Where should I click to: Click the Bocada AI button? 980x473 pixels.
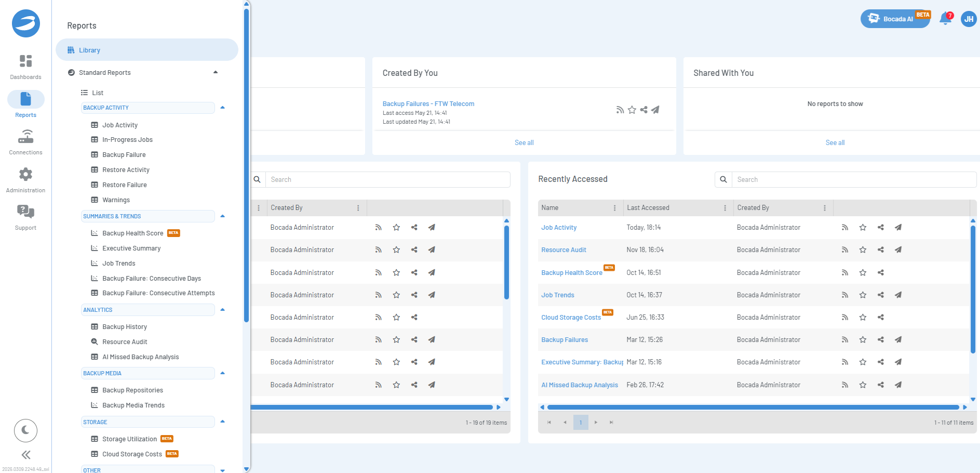pyautogui.click(x=895, y=19)
